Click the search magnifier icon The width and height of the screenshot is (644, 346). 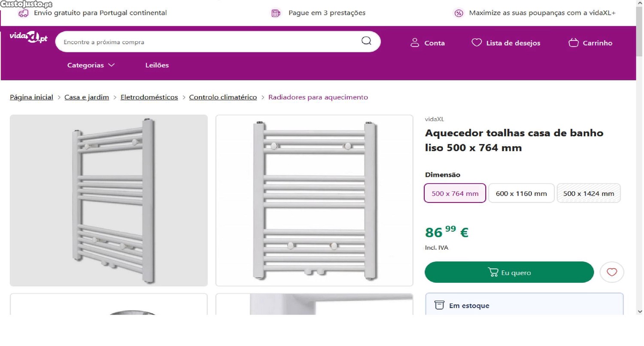[x=366, y=41]
